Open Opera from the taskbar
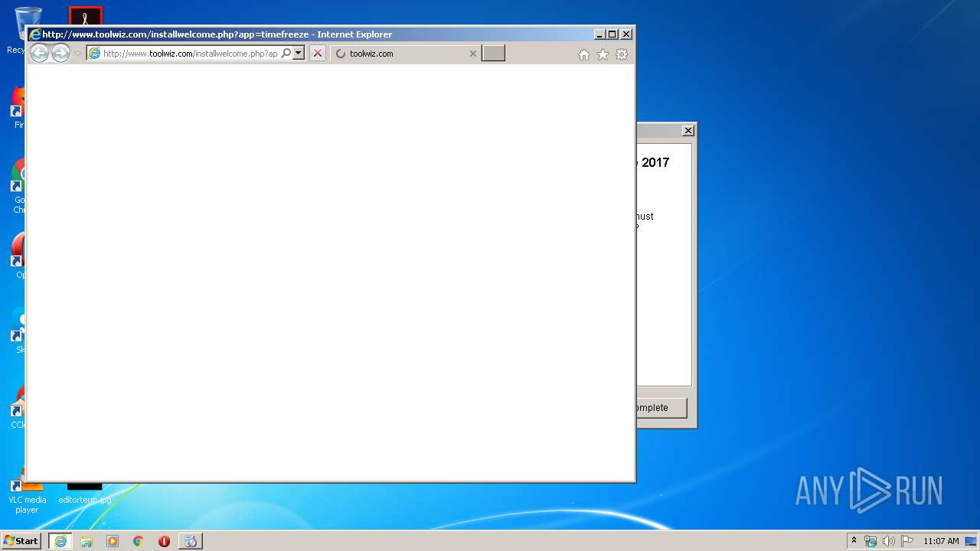 164,541
